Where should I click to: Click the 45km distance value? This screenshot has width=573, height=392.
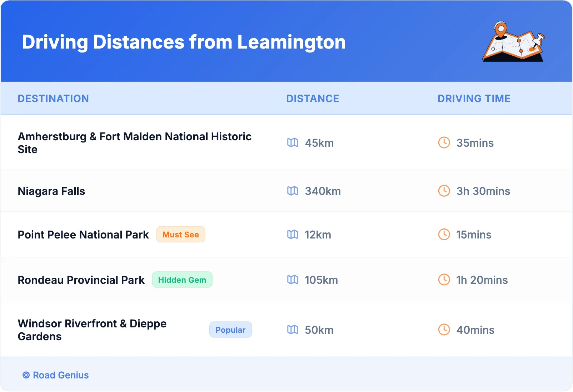(x=319, y=143)
